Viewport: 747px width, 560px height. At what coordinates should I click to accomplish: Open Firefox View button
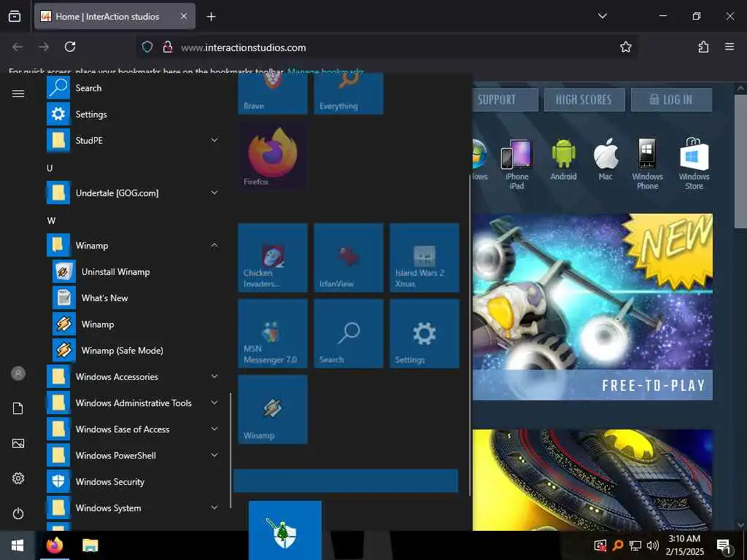coord(15,17)
